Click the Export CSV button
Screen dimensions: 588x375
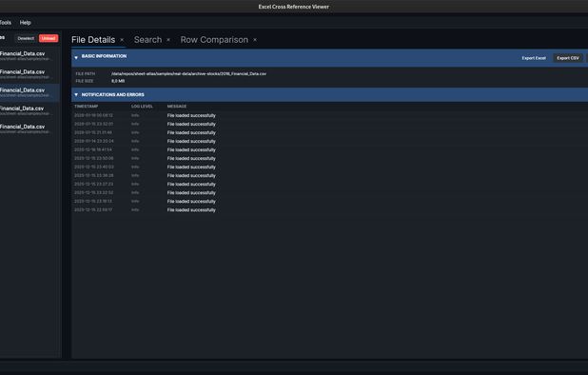[x=568, y=58]
